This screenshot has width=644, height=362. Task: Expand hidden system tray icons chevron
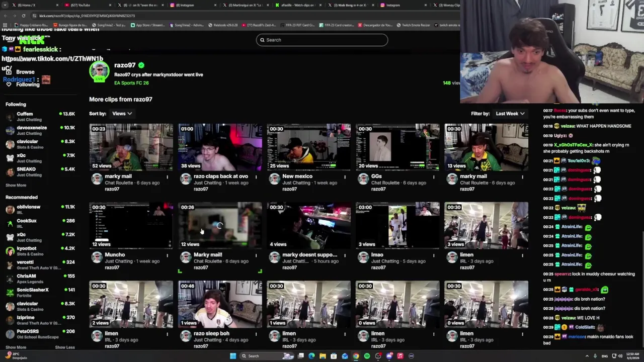click(x=587, y=356)
